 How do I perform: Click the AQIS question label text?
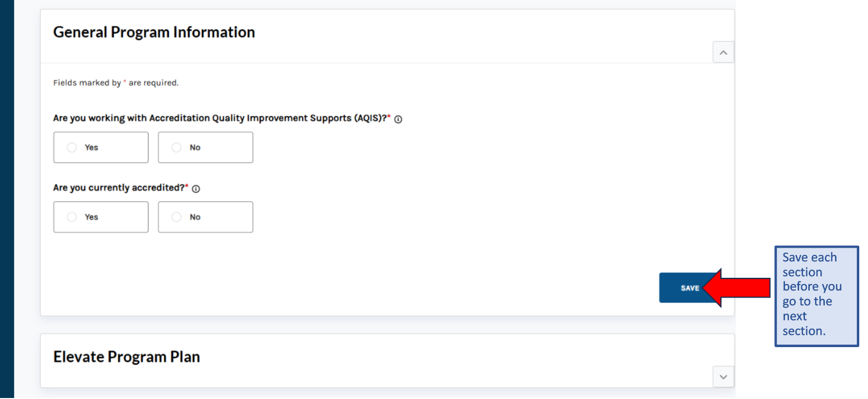coord(219,118)
